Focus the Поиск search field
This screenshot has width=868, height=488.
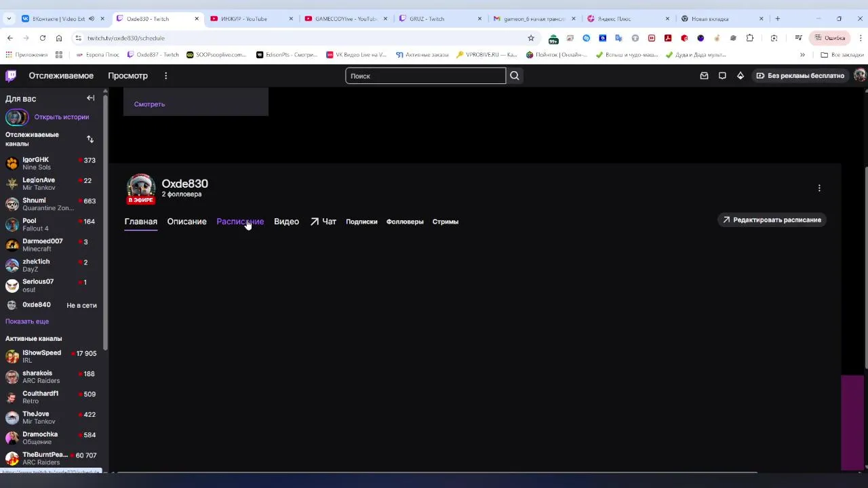point(426,76)
